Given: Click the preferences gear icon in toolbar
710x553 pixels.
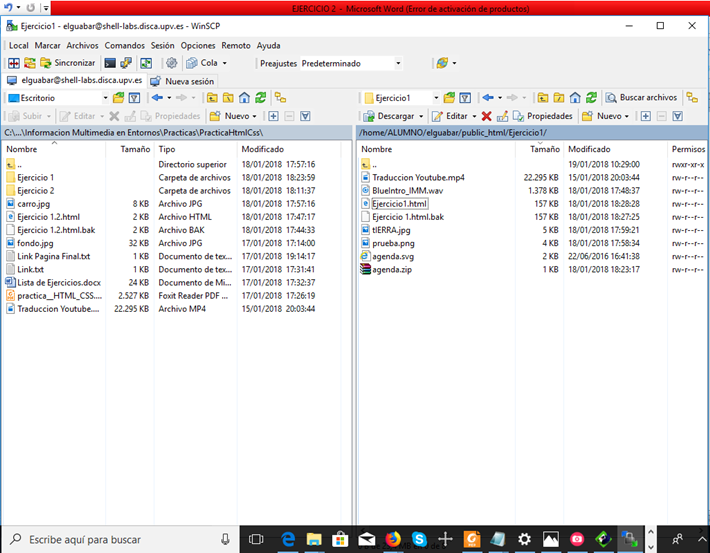Looking at the screenshot, I should 171,63.
